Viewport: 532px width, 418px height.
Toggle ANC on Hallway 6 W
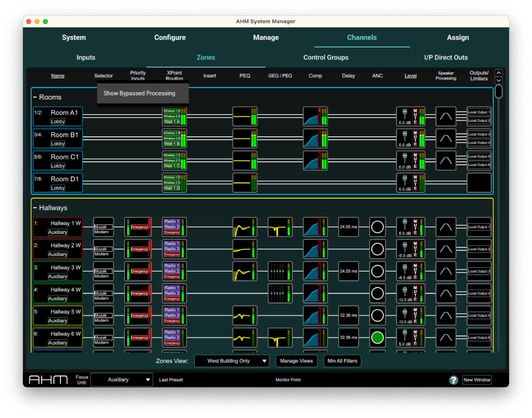(x=377, y=337)
